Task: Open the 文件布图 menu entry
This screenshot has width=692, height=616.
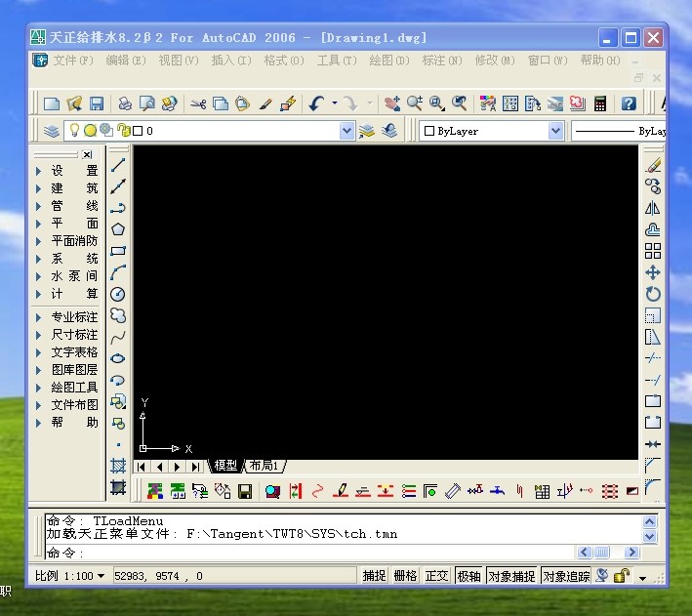Action: coord(66,405)
